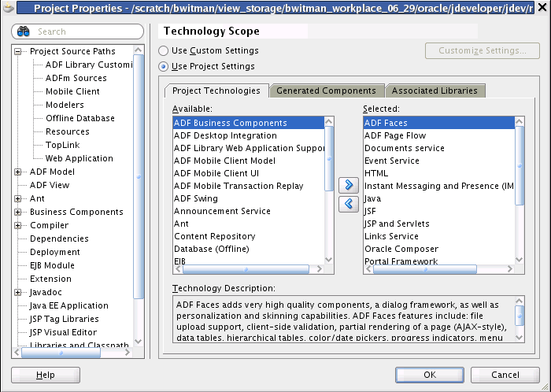The height and width of the screenshot is (392, 551).
Task: Select ADF Mobile Client UI in Available list
Action: (x=249, y=173)
